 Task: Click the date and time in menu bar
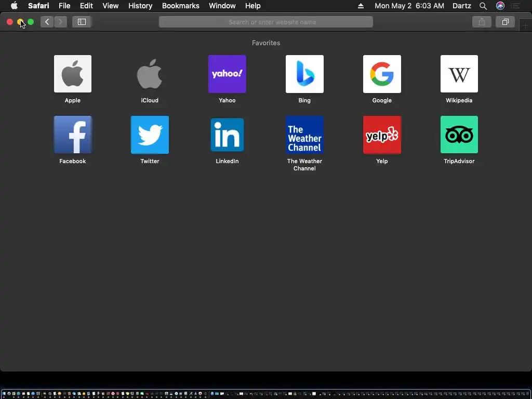[x=409, y=6]
